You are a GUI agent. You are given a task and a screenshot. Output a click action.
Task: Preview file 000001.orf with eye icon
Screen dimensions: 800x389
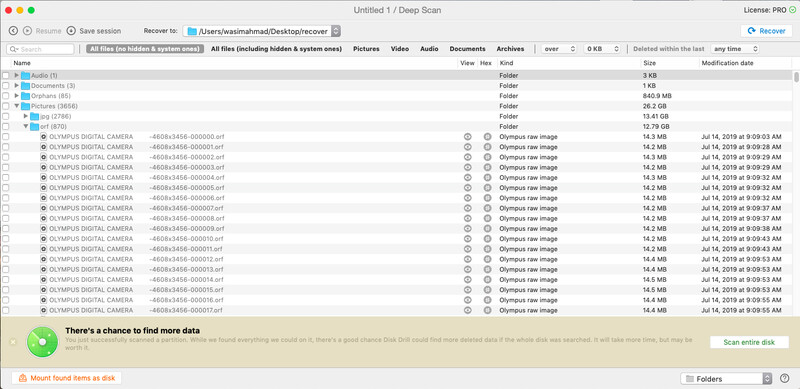pyautogui.click(x=467, y=147)
